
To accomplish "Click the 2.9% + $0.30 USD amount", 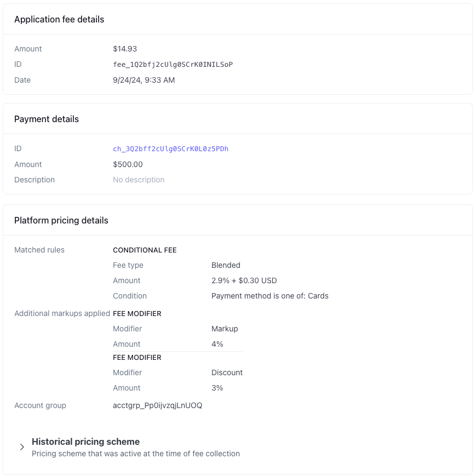I will click(x=244, y=280).
